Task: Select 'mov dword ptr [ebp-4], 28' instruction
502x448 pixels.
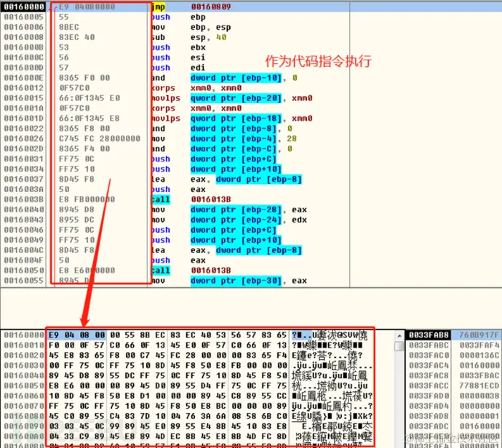Action: [x=224, y=139]
